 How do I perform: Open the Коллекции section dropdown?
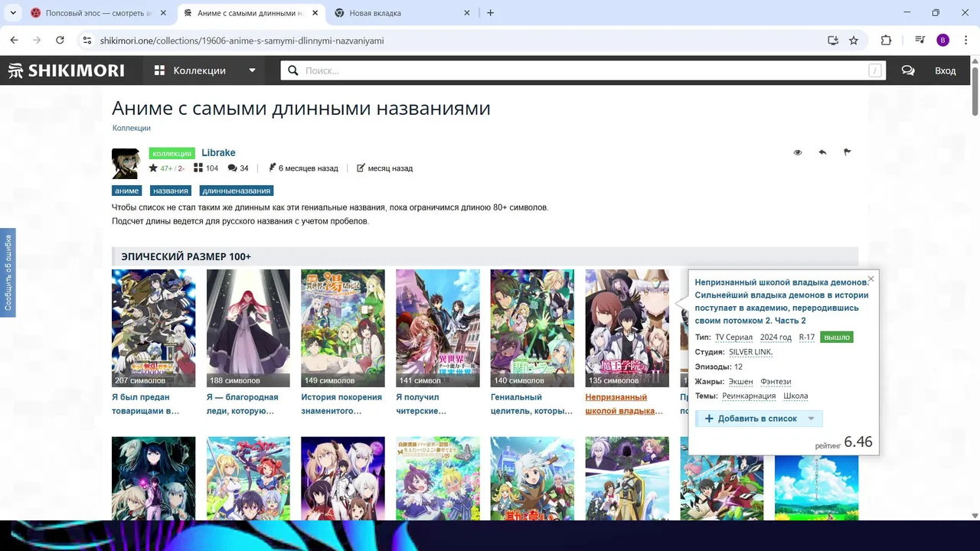pyautogui.click(x=204, y=70)
